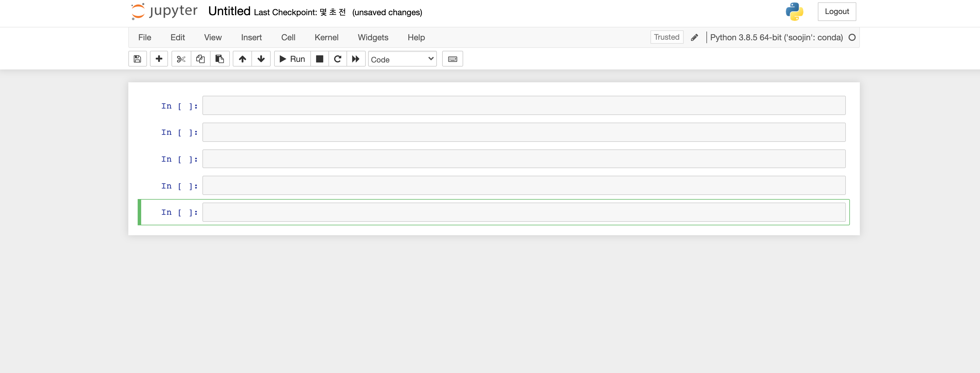Restart the kernel using the refresh icon
Image resolution: width=980 pixels, height=373 pixels.
(337, 59)
